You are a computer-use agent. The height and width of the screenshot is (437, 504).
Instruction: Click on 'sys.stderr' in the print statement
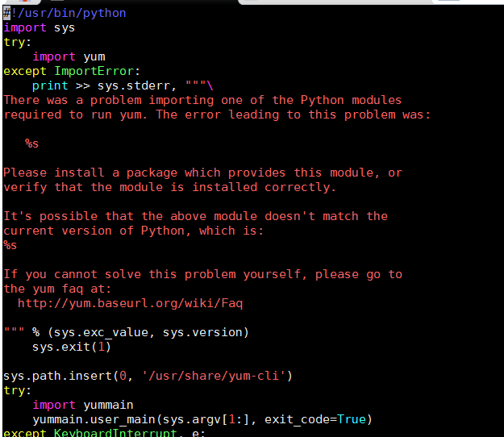pos(133,85)
